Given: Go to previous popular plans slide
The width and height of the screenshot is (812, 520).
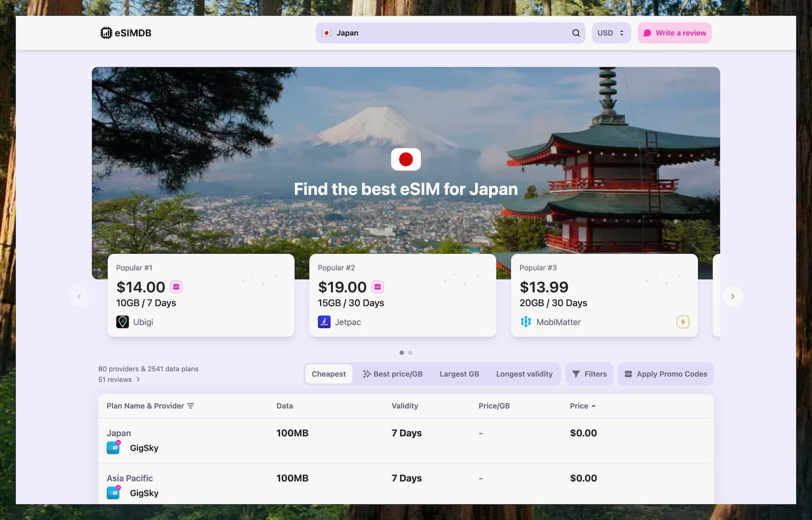Looking at the screenshot, I should click(79, 297).
